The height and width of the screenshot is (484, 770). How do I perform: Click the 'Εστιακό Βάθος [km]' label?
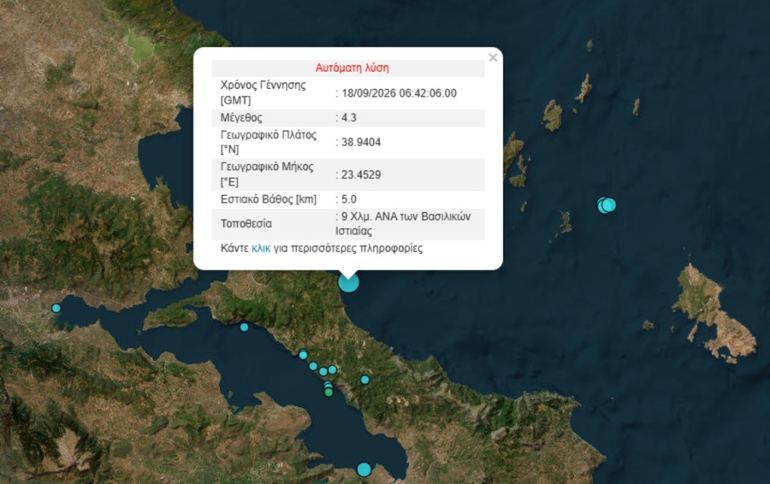[x=269, y=199]
